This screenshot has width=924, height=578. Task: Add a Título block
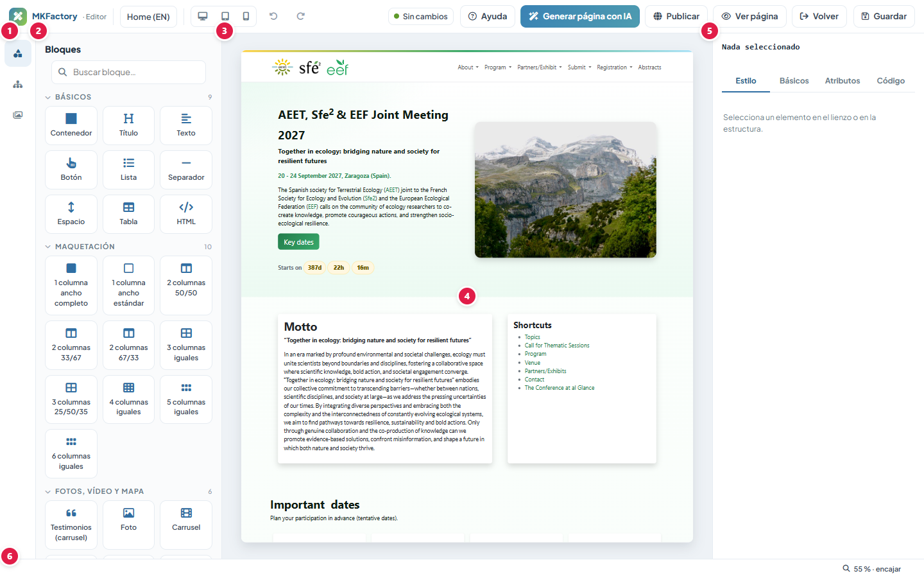(x=128, y=125)
